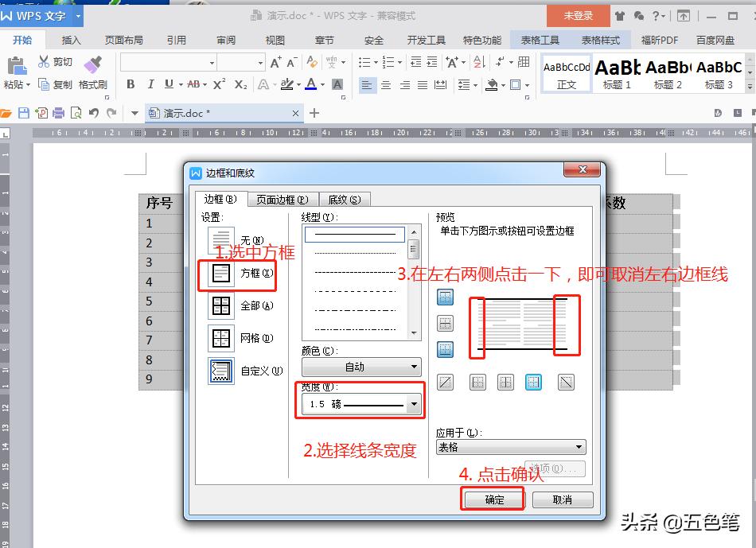
Task: Click the Bold formatting icon
Action: point(130,84)
